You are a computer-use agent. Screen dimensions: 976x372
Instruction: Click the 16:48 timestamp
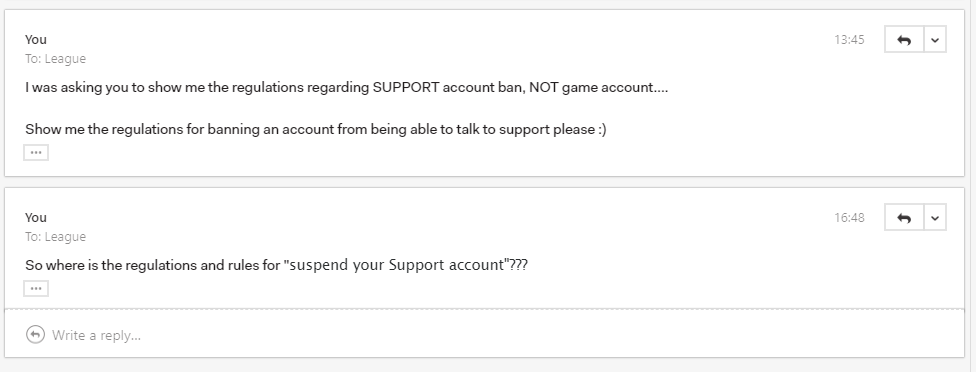pyautogui.click(x=849, y=218)
